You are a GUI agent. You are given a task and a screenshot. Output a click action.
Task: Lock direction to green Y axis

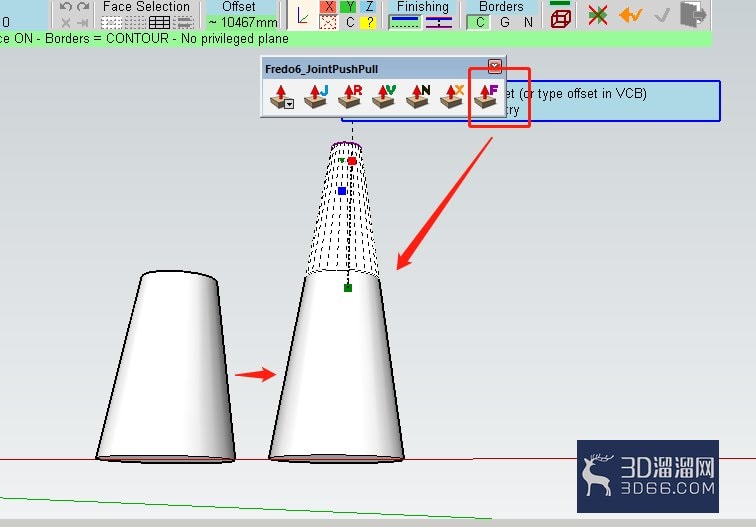(x=349, y=7)
